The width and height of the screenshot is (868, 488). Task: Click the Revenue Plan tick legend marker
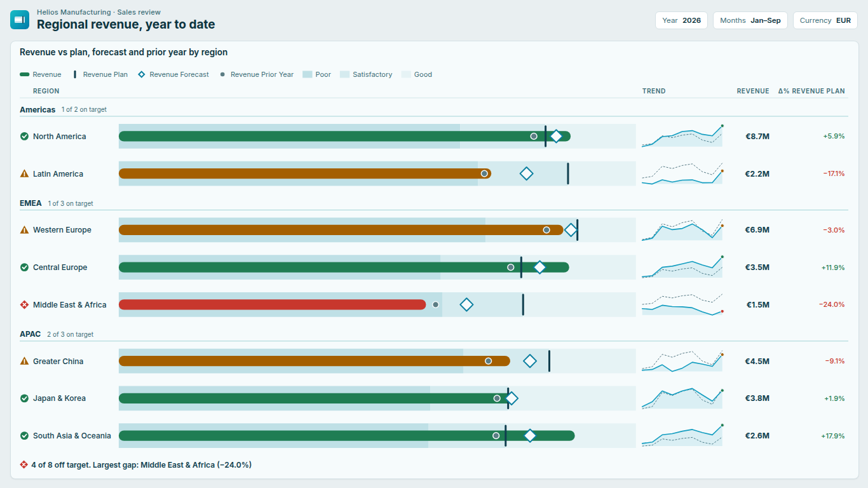click(x=75, y=74)
